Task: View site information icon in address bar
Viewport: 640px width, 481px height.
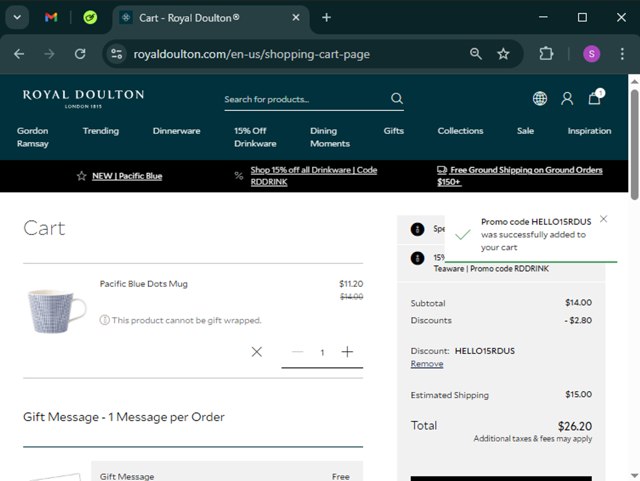Action: (x=116, y=54)
